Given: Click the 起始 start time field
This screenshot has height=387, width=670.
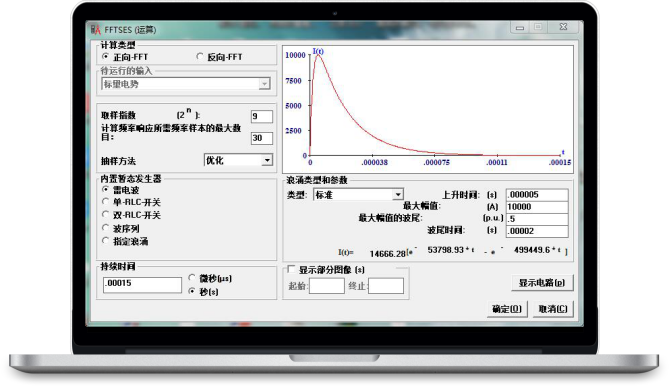Looking at the screenshot, I should [326, 286].
